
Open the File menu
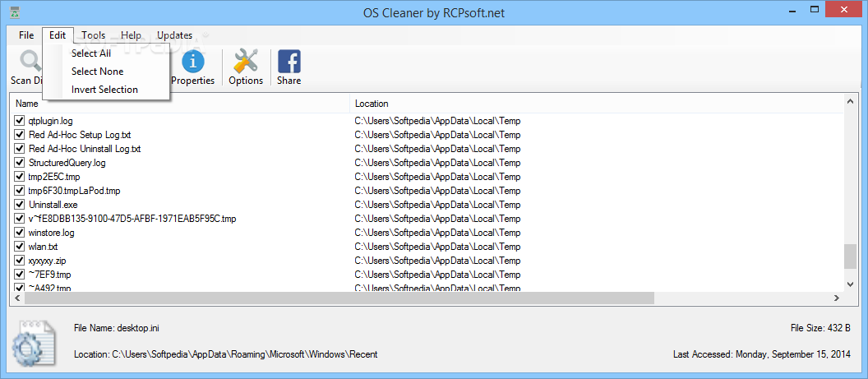26,35
